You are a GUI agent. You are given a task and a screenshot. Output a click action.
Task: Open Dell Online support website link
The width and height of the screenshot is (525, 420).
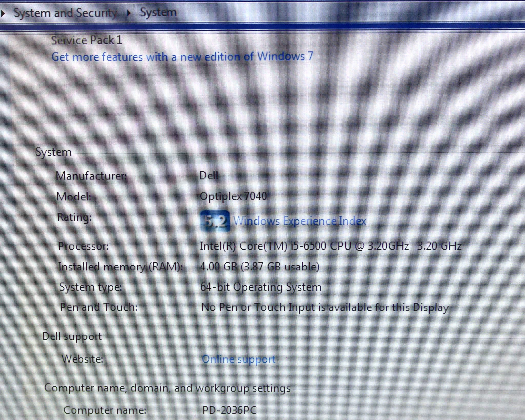tap(238, 359)
